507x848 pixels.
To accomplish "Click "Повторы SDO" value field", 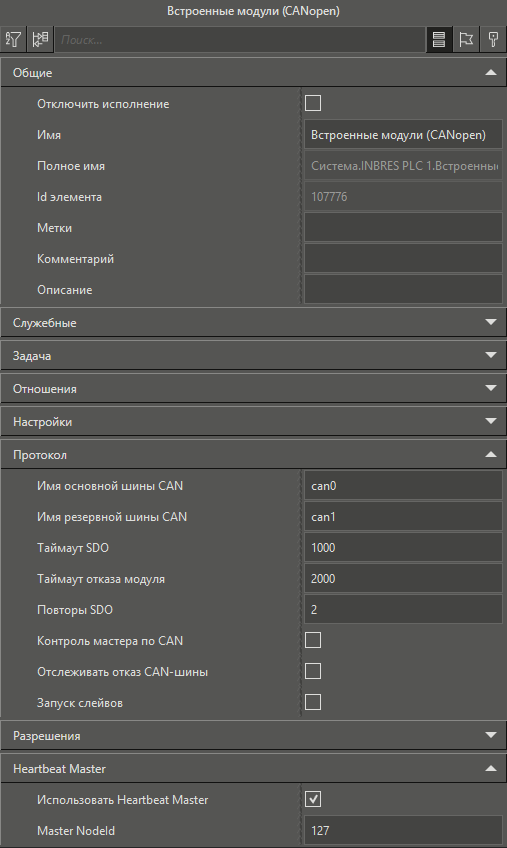I will click(403, 610).
